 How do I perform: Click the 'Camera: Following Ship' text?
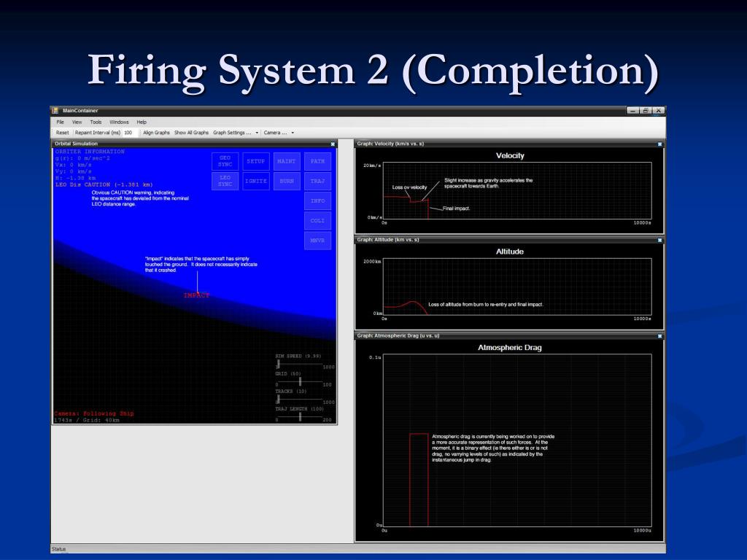(94, 413)
